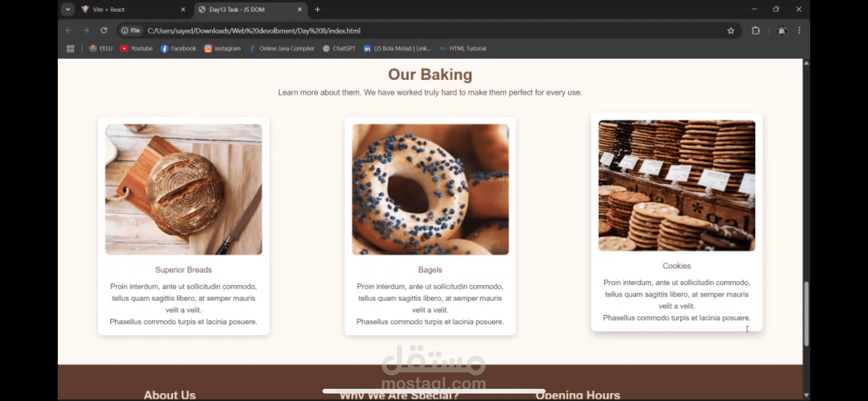Open a new tab with plus button
This screenshot has width=868, height=401.
317,9
